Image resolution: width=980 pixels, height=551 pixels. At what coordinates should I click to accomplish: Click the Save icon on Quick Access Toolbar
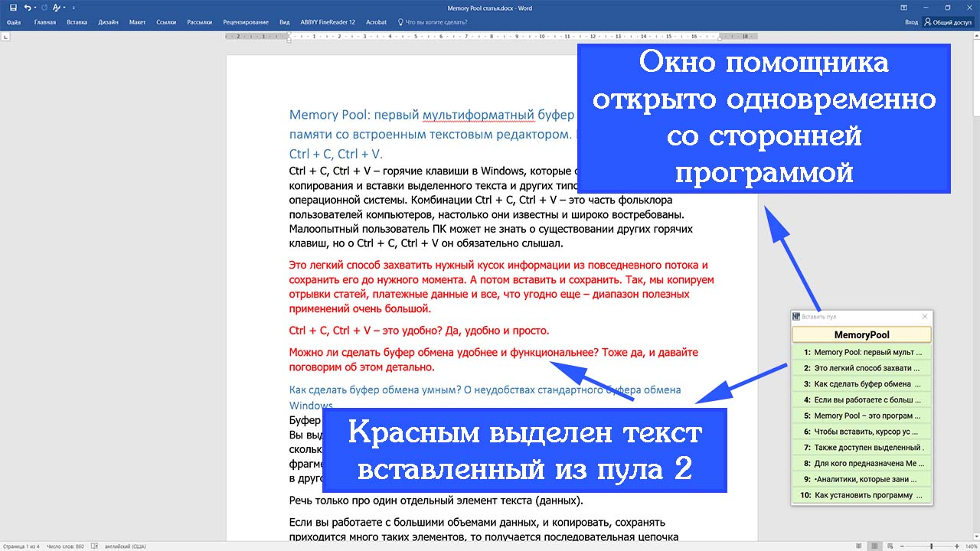(14, 8)
